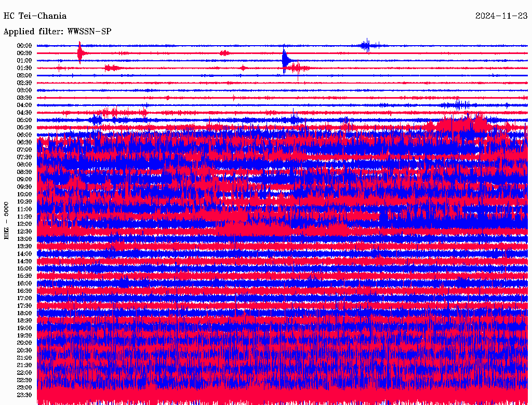Image resolution: width=532 pixels, height=405 pixels.
Task: Select the 21:00 time label
Action: [25, 358]
